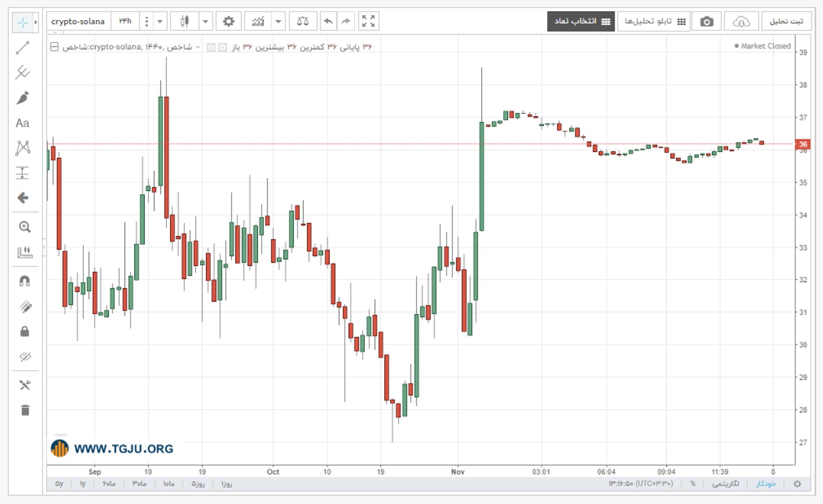823x504 pixels.
Task: Toggle magnet mode on
Action: pos(24,281)
